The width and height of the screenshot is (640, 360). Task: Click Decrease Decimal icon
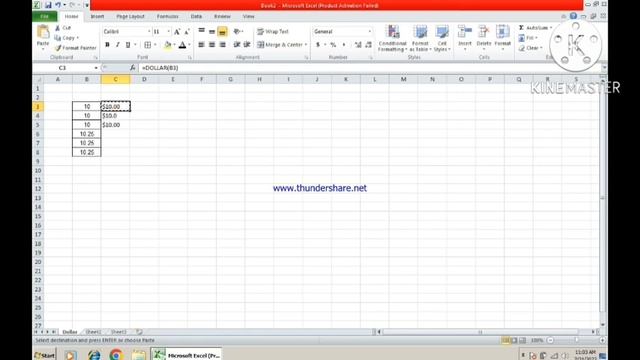coord(368,44)
